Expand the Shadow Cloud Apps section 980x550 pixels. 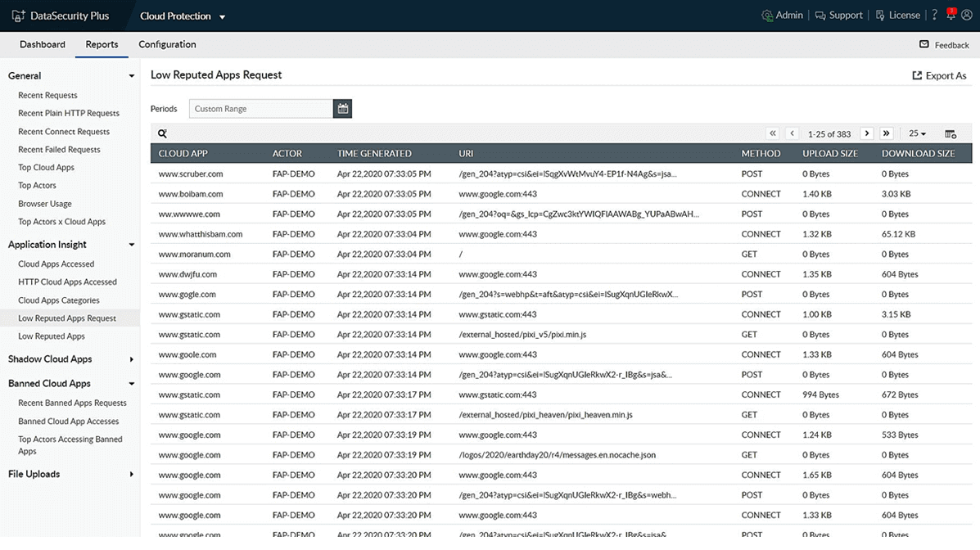click(131, 358)
